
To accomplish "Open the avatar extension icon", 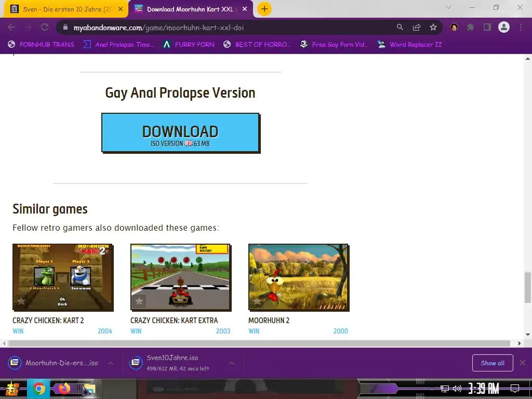I will tap(454, 27).
